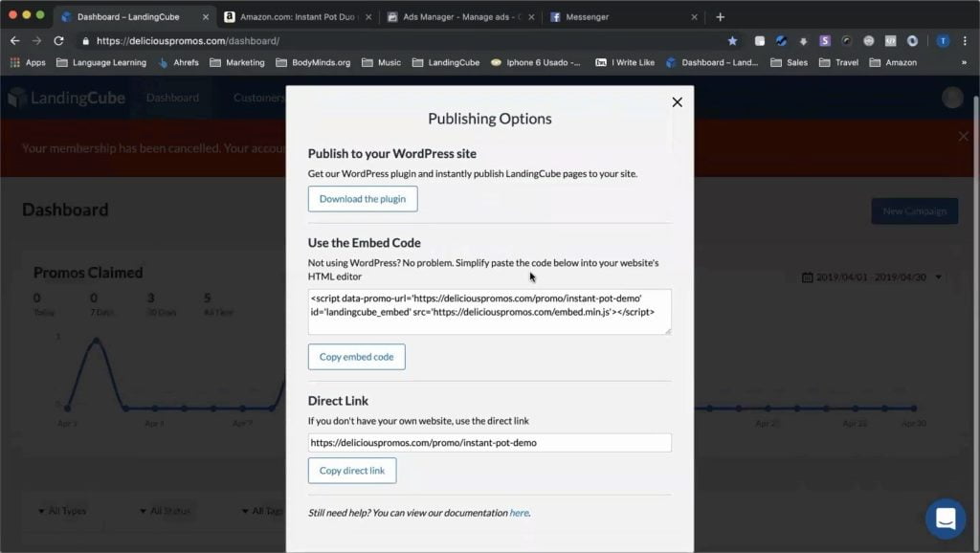This screenshot has height=553, width=980.
Task: Go forward in browser history
Action: tap(37, 40)
